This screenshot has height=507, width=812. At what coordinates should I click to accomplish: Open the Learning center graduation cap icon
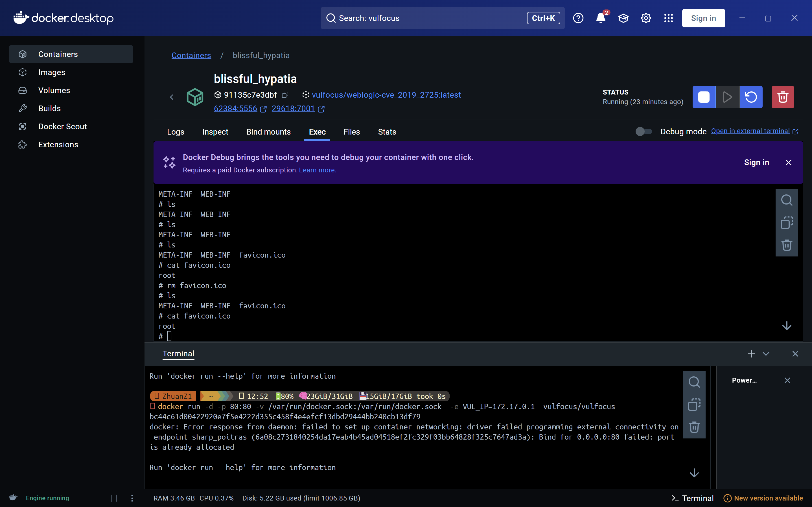623,18
